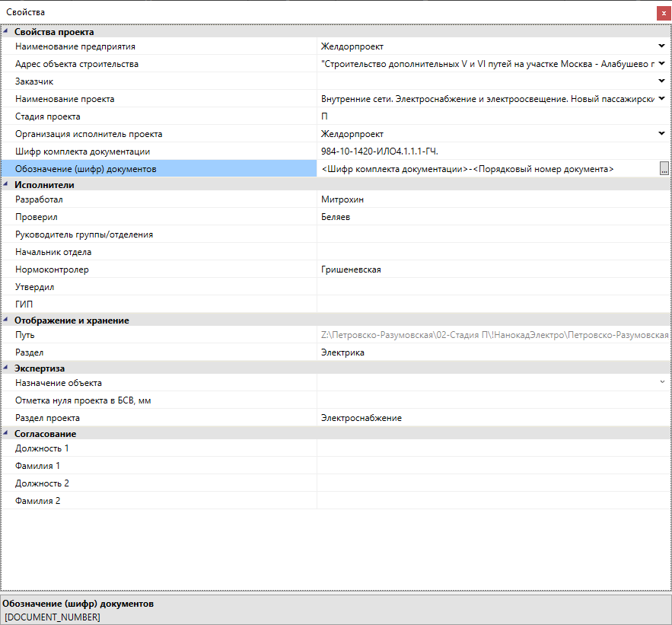Open the Наименование предприятия dropdown

click(x=662, y=46)
